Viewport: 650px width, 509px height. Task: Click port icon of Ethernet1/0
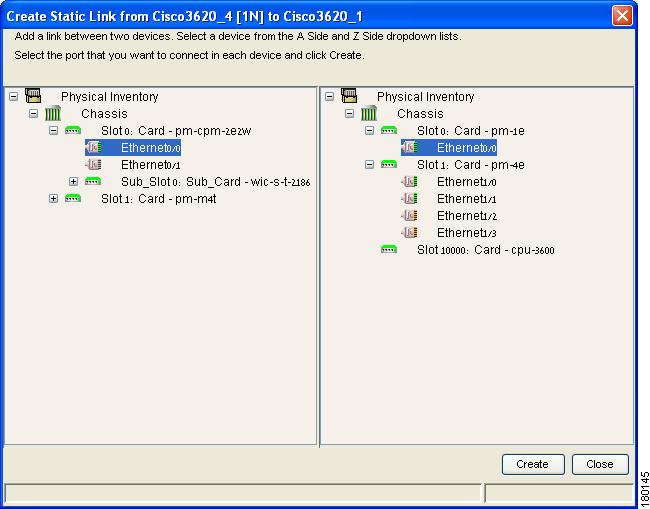click(410, 182)
